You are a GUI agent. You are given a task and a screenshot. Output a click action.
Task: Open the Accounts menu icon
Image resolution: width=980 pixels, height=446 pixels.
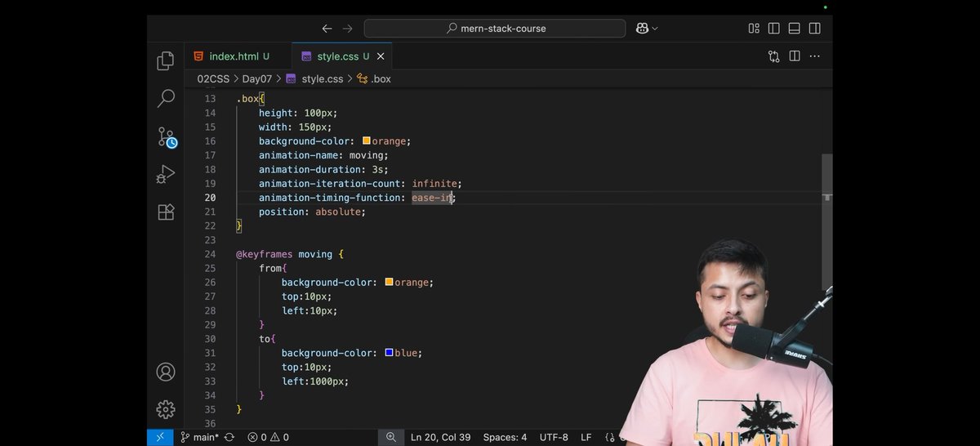(x=166, y=372)
